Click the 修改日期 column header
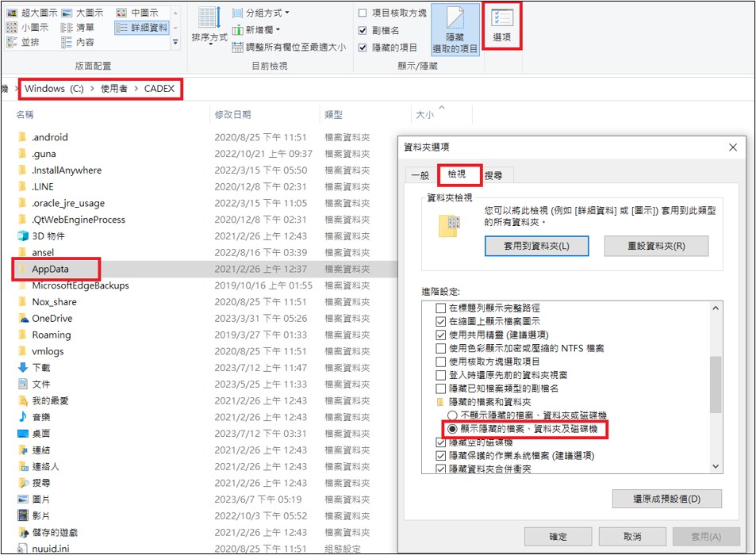Screen dimensions: 756x555 pyautogui.click(x=232, y=115)
